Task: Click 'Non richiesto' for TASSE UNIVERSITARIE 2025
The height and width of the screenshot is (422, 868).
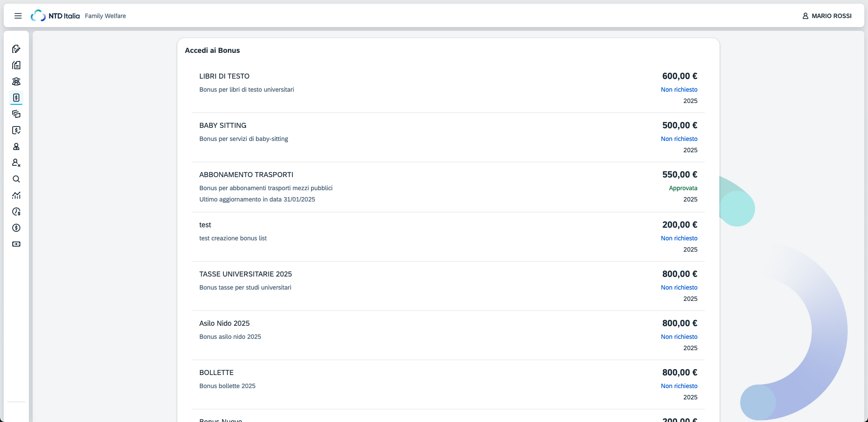Action: pyautogui.click(x=679, y=287)
